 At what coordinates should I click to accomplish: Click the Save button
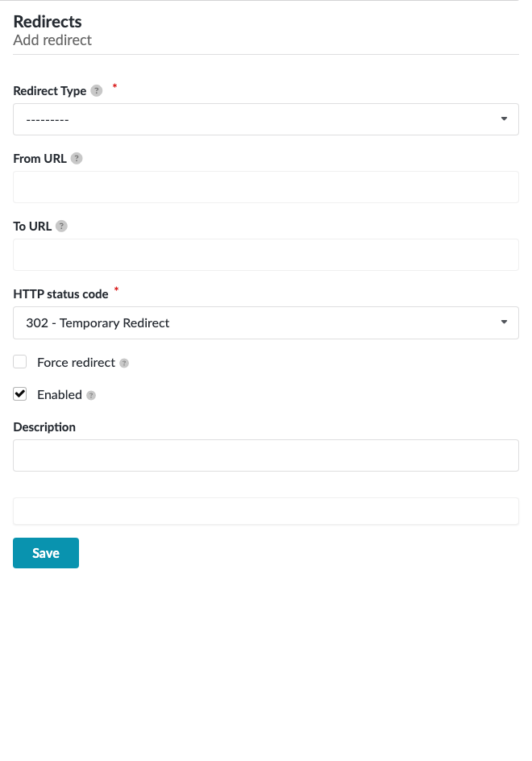45,553
